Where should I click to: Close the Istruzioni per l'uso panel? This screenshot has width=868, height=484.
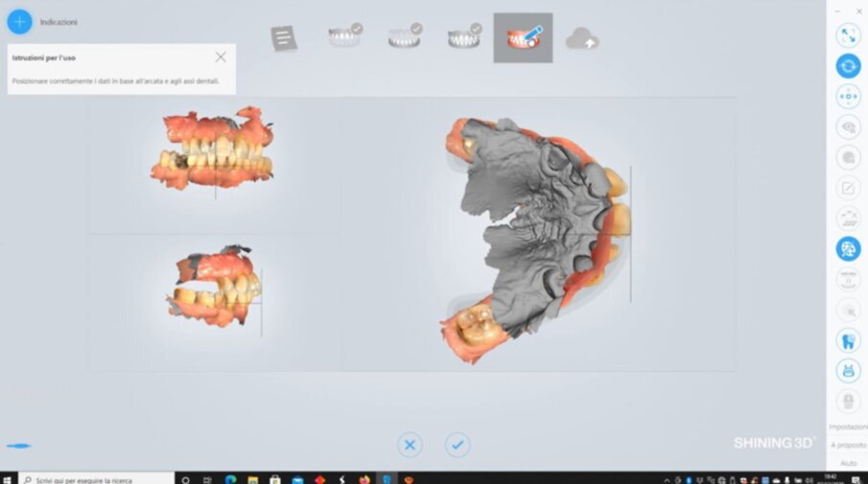(x=221, y=58)
